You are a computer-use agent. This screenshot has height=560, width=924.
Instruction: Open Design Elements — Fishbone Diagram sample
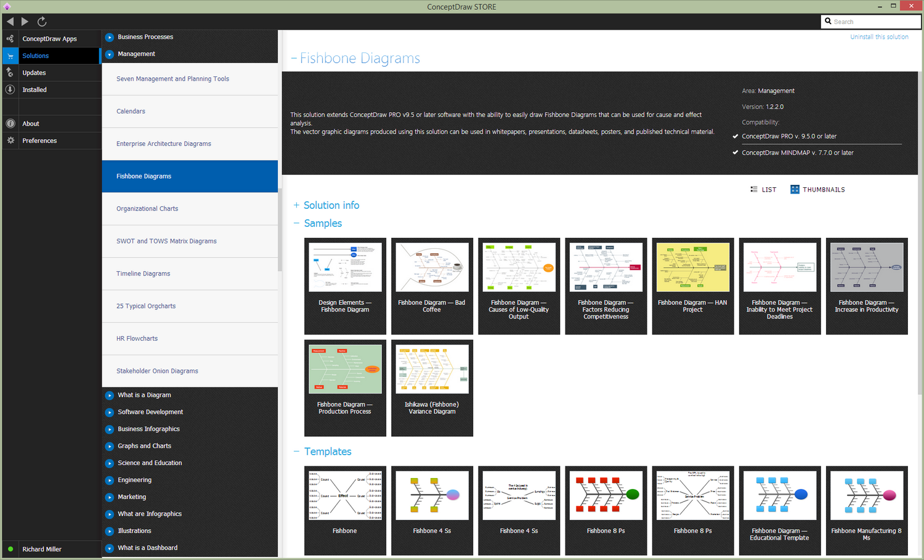(x=345, y=286)
